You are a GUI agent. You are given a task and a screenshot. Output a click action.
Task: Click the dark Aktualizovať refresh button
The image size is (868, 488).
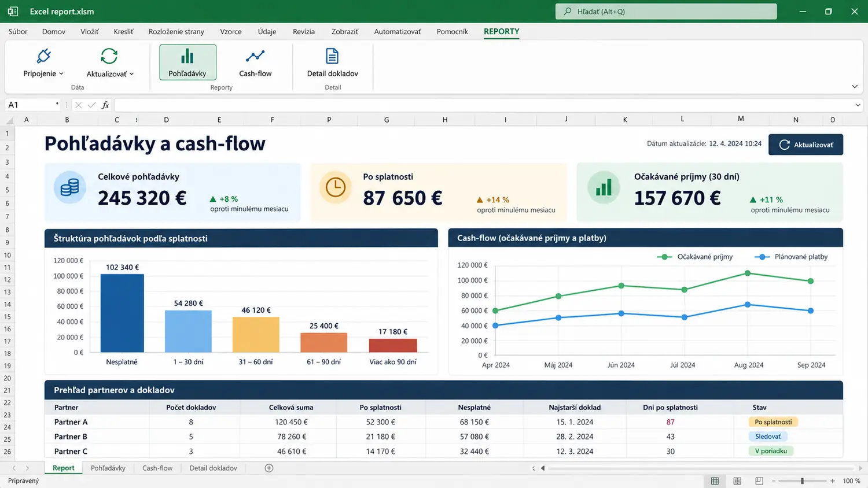click(806, 145)
